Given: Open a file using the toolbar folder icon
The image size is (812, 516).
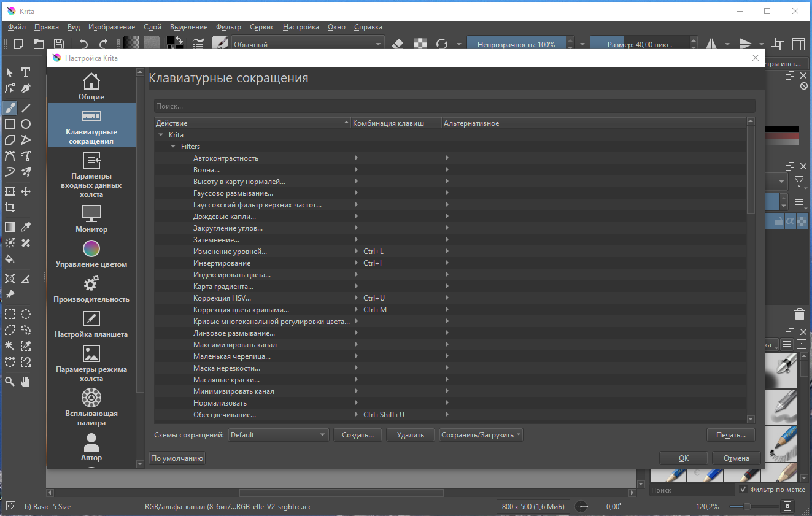Looking at the screenshot, I should point(39,44).
